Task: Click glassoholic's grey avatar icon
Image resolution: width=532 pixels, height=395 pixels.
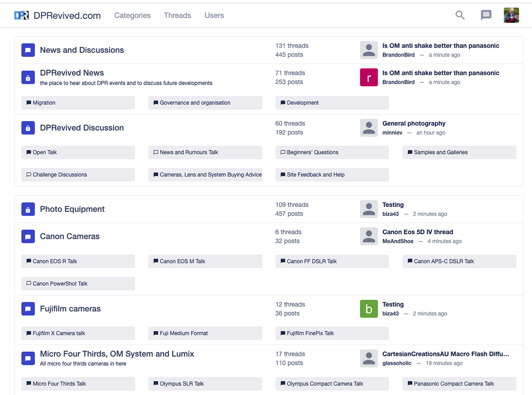Action: tap(369, 358)
